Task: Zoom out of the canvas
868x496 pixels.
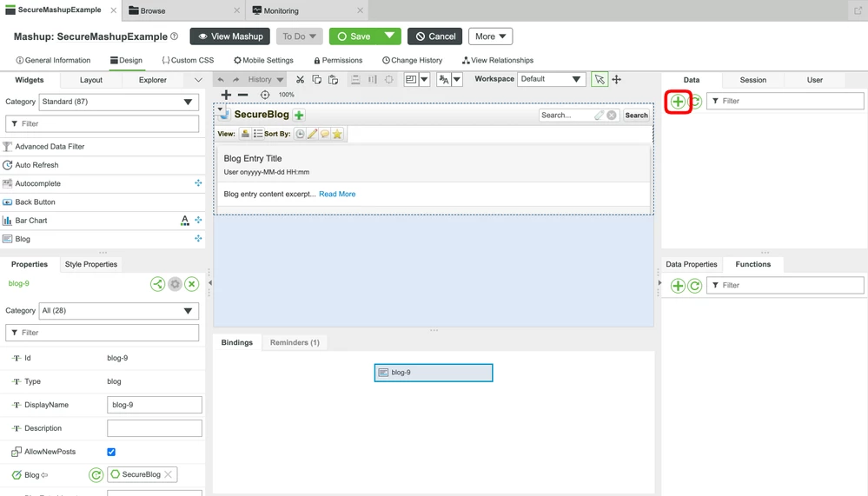Action: (242, 95)
